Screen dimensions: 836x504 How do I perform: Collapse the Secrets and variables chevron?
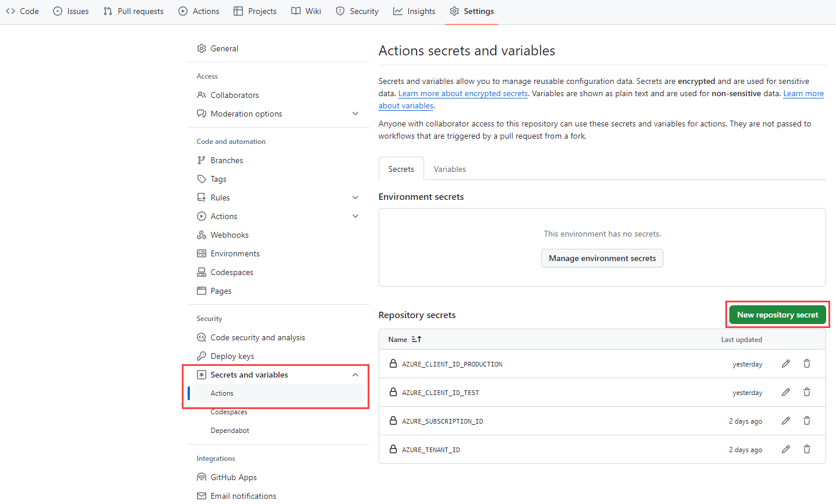click(x=355, y=375)
